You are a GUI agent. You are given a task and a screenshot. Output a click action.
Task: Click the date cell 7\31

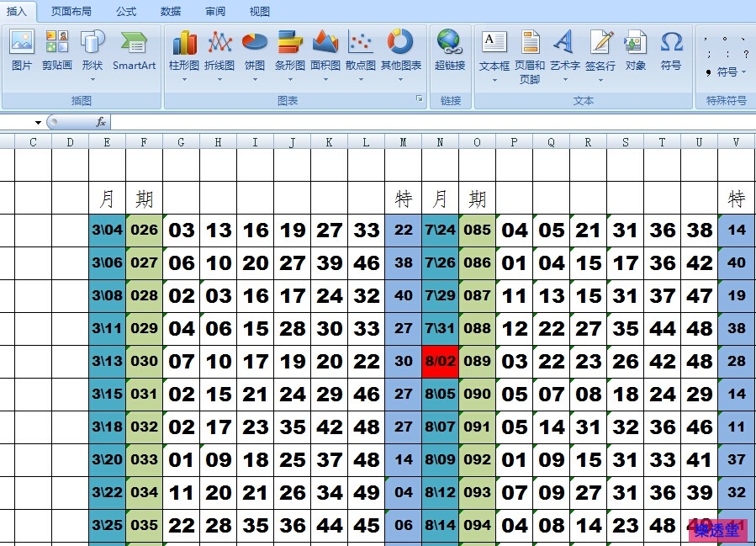click(440, 328)
